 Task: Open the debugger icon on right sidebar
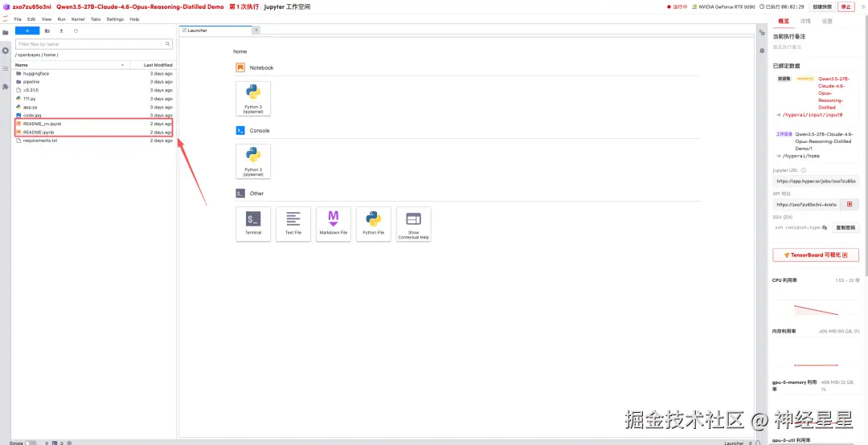[x=762, y=51]
